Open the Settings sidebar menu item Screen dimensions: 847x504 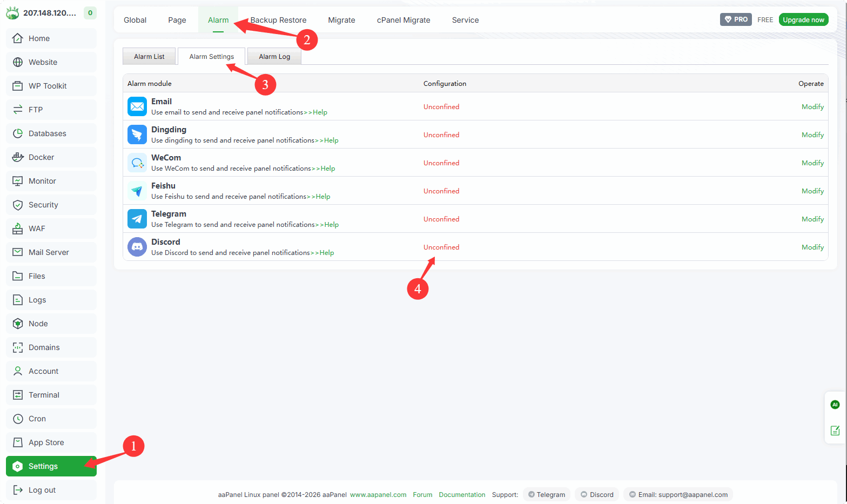[51, 466]
